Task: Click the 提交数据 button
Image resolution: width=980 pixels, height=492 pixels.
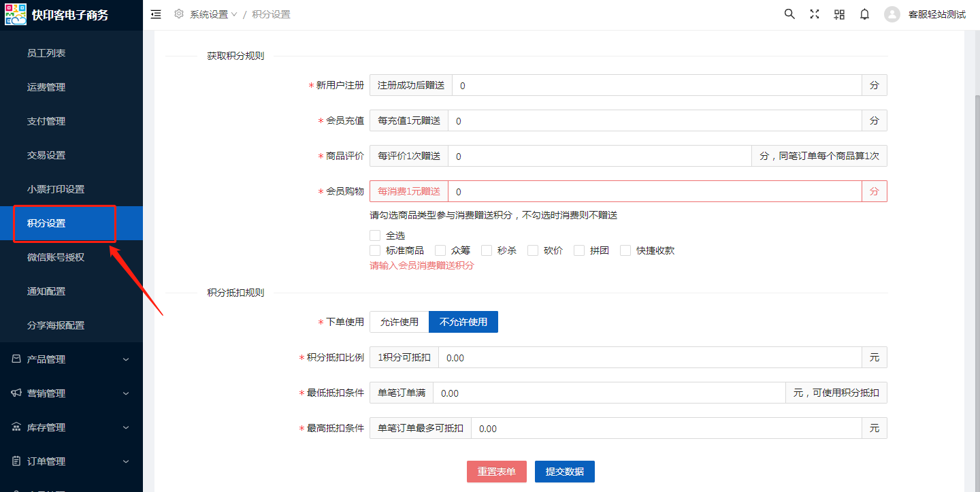Action: [x=564, y=472]
